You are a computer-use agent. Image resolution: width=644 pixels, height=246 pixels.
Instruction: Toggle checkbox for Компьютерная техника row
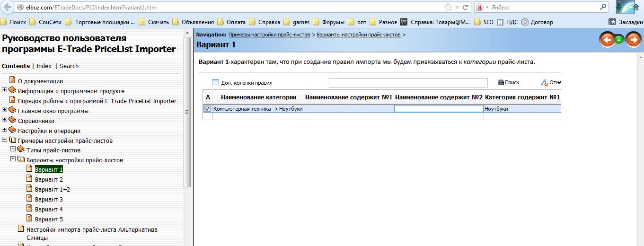[207, 109]
